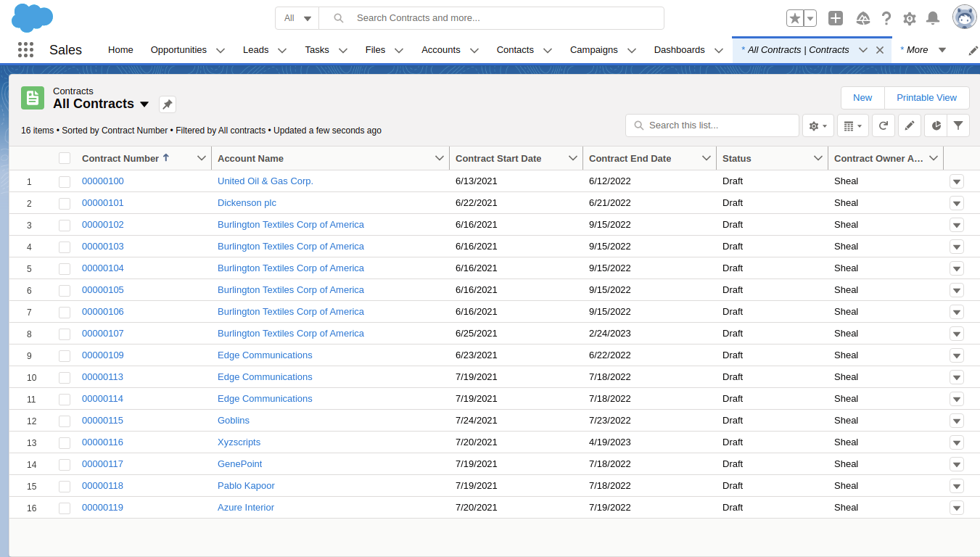Viewport: 980px width, 557px height.
Task: Open contract number 00000102
Action: (x=103, y=225)
